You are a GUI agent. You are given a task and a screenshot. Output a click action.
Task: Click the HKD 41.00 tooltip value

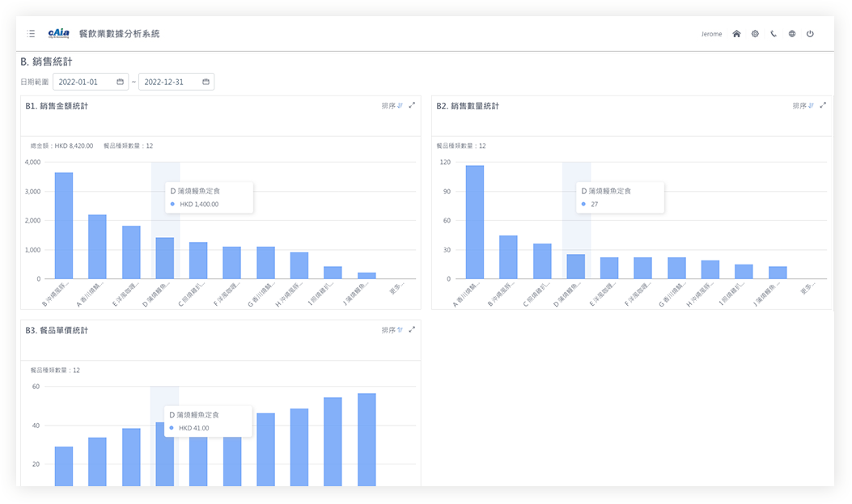[x=194, y=428]
